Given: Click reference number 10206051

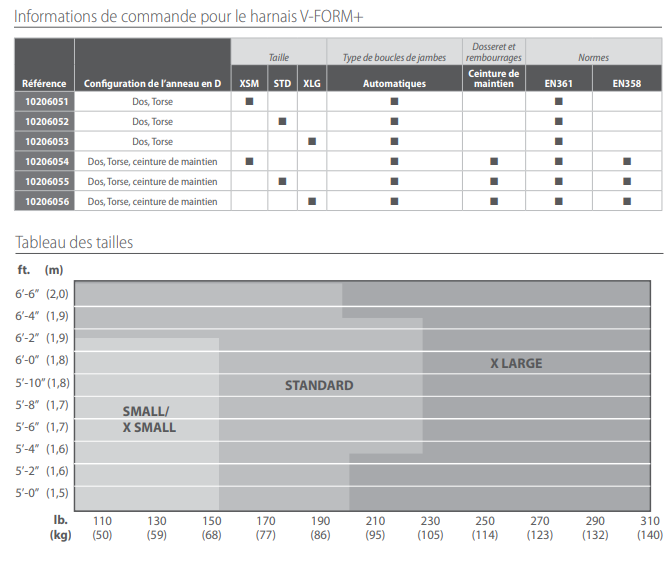Looking at the screenshot, I should (x=47, y=102).
